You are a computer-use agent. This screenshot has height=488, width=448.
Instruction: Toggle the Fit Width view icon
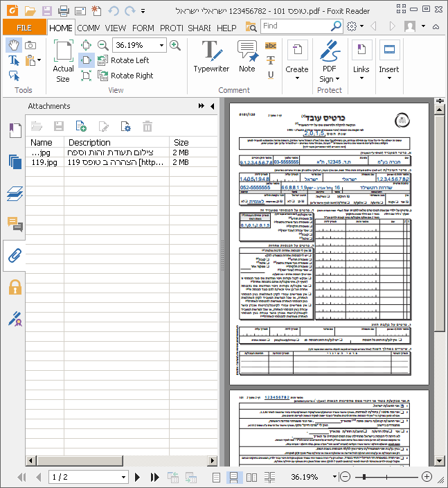86,60
